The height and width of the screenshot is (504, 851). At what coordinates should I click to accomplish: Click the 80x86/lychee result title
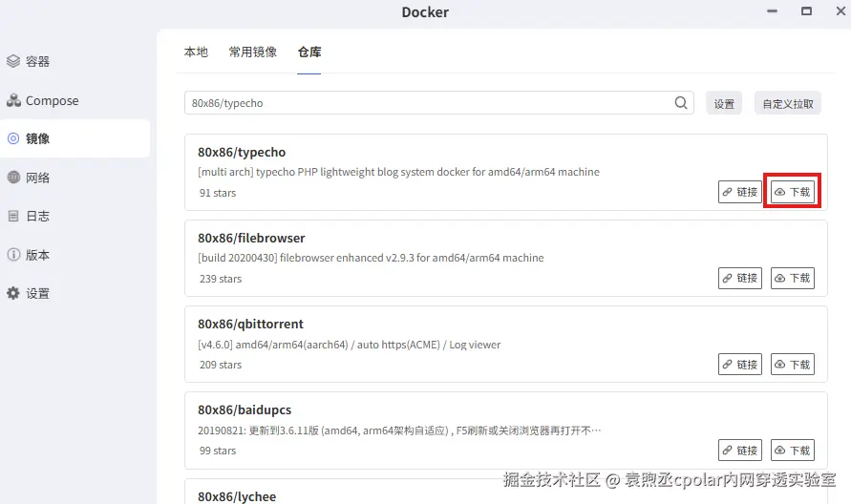click(237, 496)
